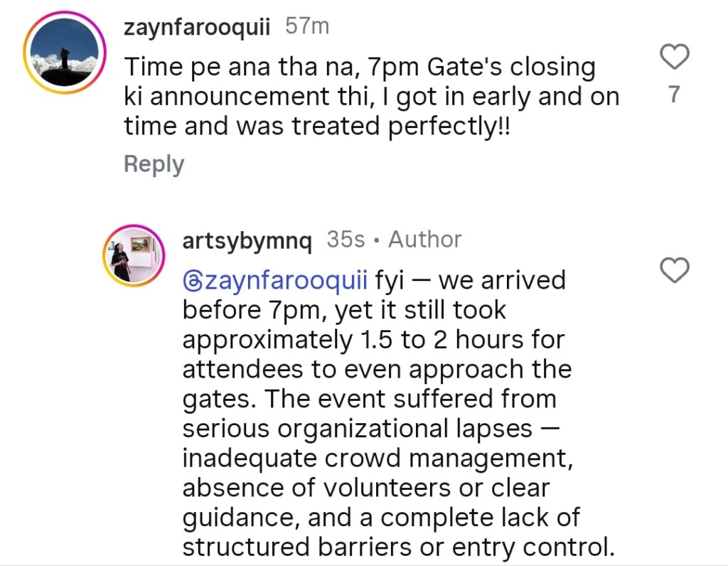Click the text "structured barriers or entry control"
This screenshot has width=728, height=566.
397,548
